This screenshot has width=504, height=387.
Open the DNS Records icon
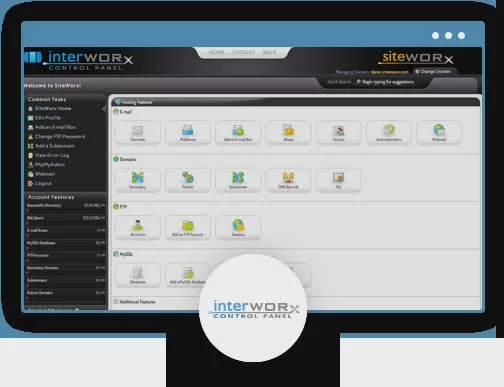(288, 180)
